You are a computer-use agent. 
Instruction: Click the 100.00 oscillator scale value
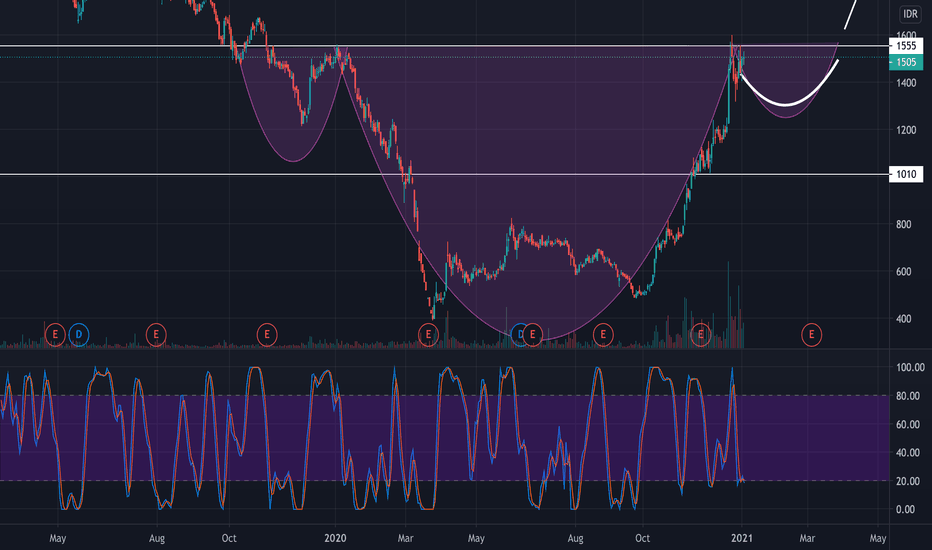point(910,367)
